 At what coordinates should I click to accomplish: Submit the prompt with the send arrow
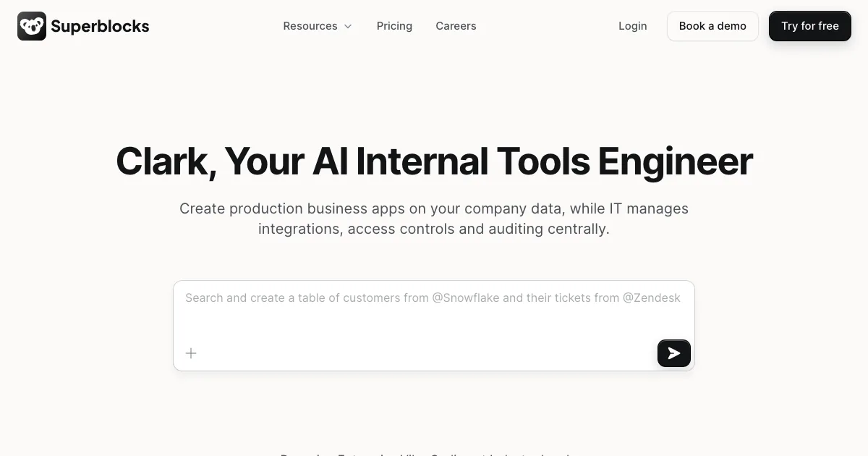coord(673,353)
